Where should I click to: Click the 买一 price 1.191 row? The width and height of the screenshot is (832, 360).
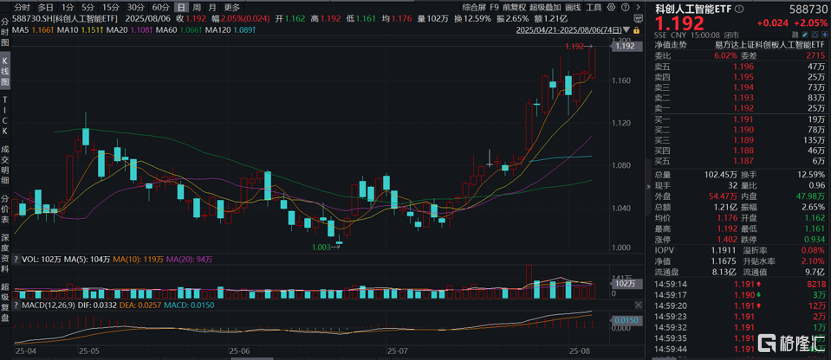740,119
